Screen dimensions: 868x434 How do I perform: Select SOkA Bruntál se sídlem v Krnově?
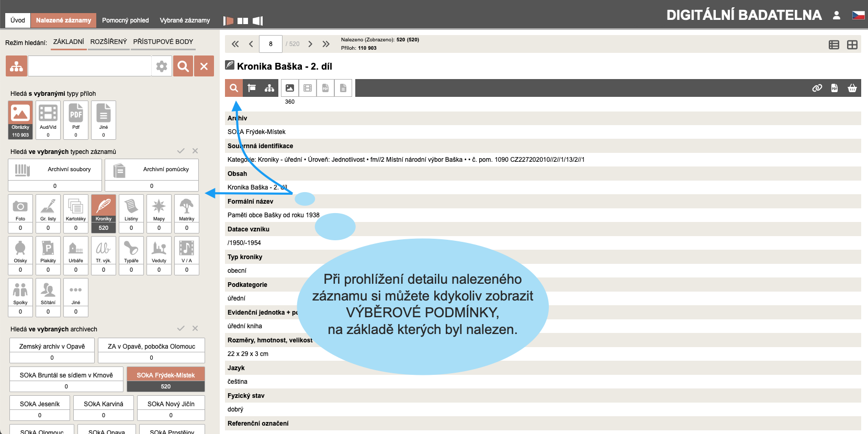tap(66, 380)
